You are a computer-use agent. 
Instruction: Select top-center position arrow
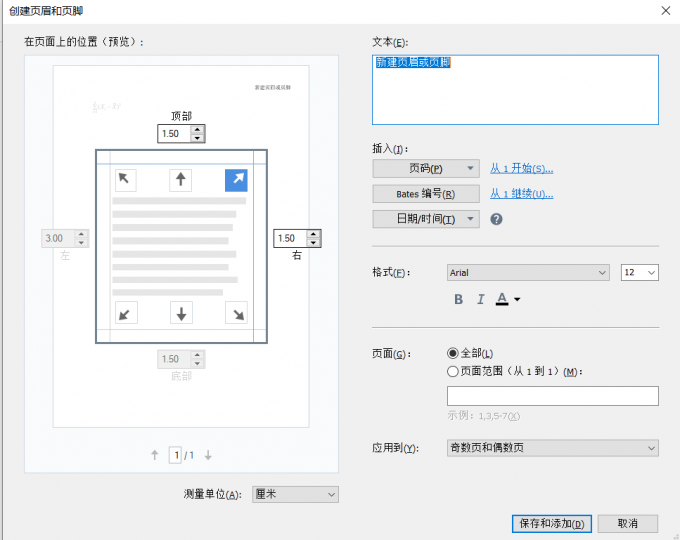[x=180, y=180]
